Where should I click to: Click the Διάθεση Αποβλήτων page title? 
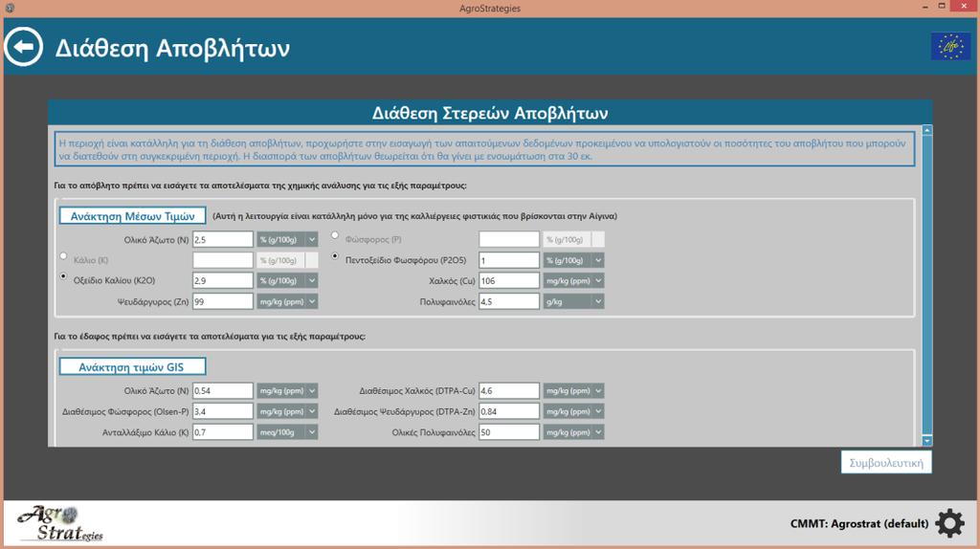(172, 48)
